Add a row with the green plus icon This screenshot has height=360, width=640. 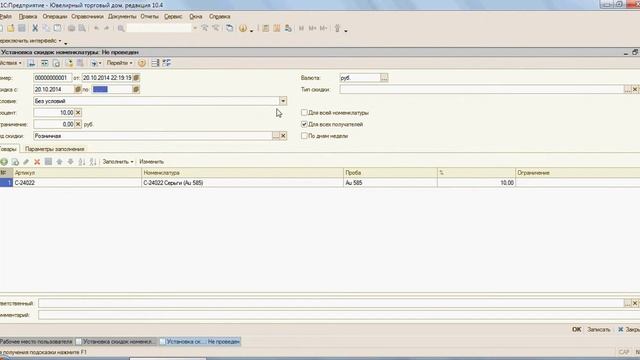tap(4, 162)
